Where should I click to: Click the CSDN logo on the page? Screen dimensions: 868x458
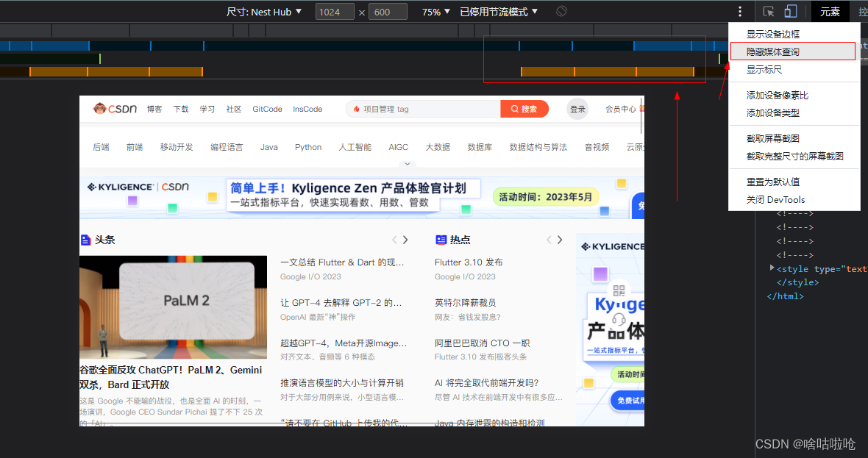pyautogui.click(x=115, y=108)
